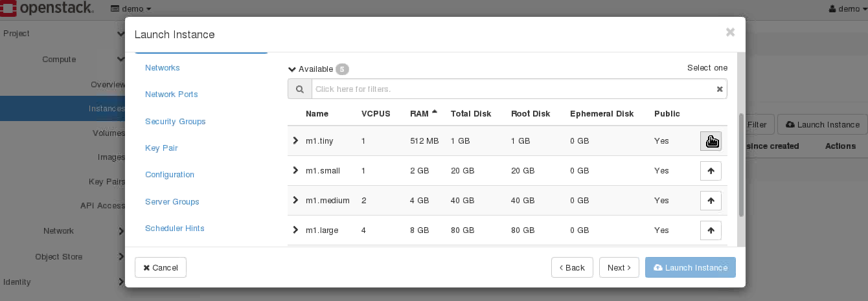This screenshot has width=868, height=301.
Task: Sort flavors by Ephemeral Disk column
Action: pos(602,114)
